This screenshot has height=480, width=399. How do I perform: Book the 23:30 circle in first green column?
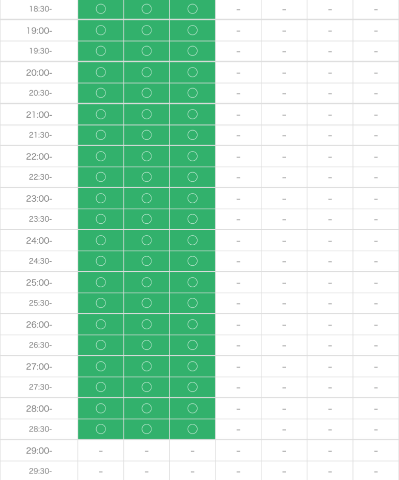coord(101,219)
